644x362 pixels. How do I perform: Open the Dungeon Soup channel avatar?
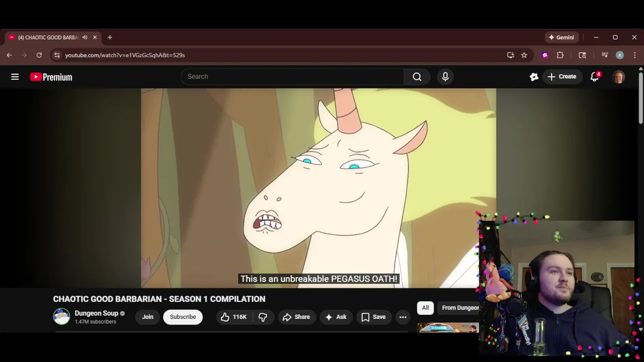tap(61, 317)
